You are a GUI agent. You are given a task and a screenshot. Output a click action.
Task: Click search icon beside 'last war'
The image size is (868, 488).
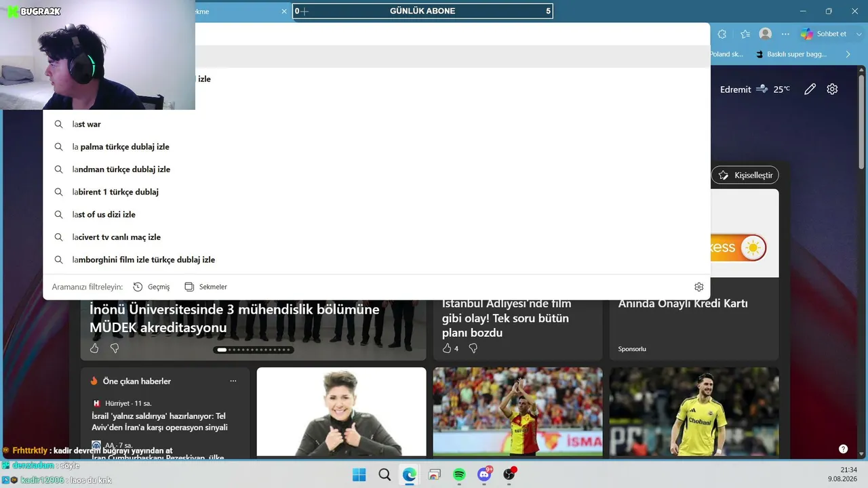[59, 124]
